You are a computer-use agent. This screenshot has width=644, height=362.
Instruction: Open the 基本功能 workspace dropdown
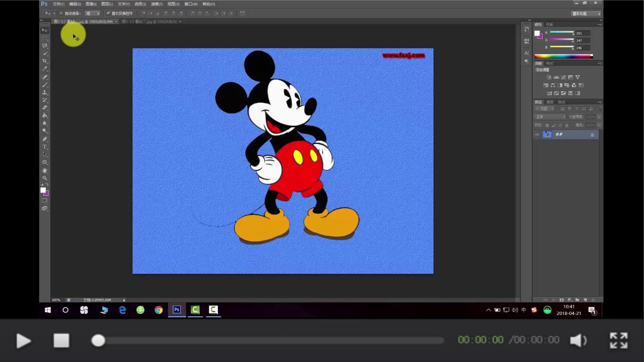586,14
